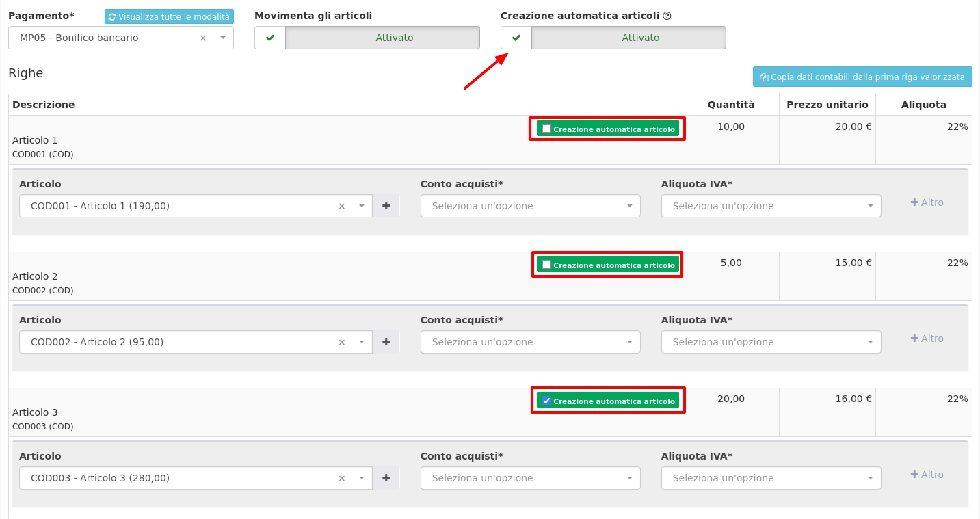Uncheck automatic creation checkbox for Articolo 3
Image resolution: width=980 pixels, height=519 pixels.
click(x=546, y=401)
